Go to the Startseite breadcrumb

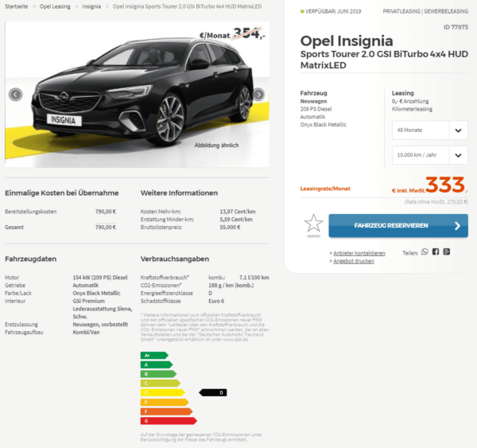click(x=17, y=6)
